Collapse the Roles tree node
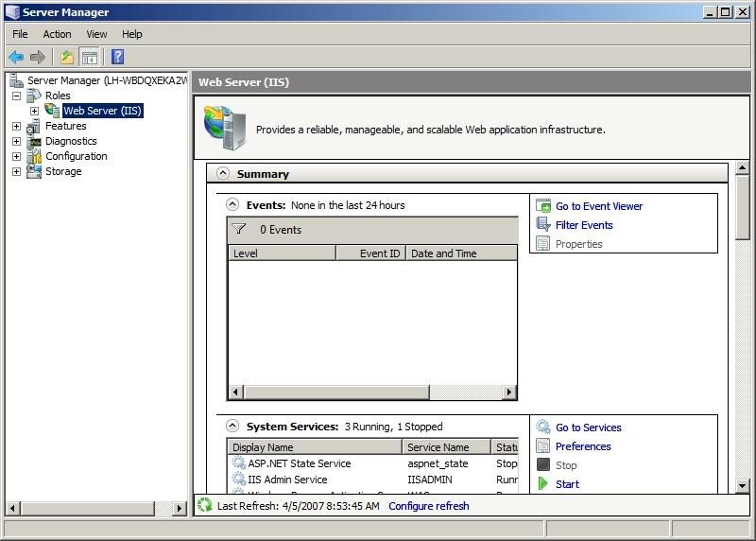This screenshot has height=541, width=756. pos(16,96)
